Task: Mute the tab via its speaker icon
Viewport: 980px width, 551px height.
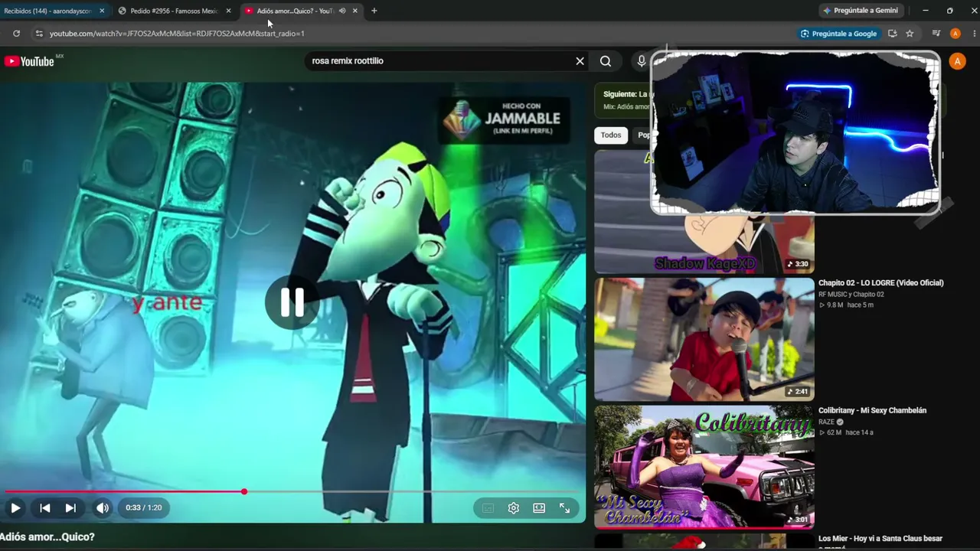Action: pos(342,11)
